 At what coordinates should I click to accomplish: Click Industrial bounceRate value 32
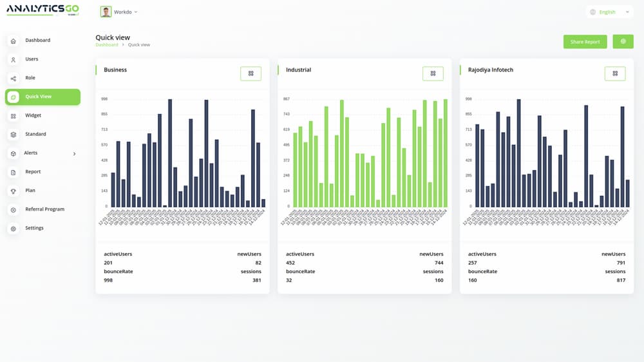289,280
